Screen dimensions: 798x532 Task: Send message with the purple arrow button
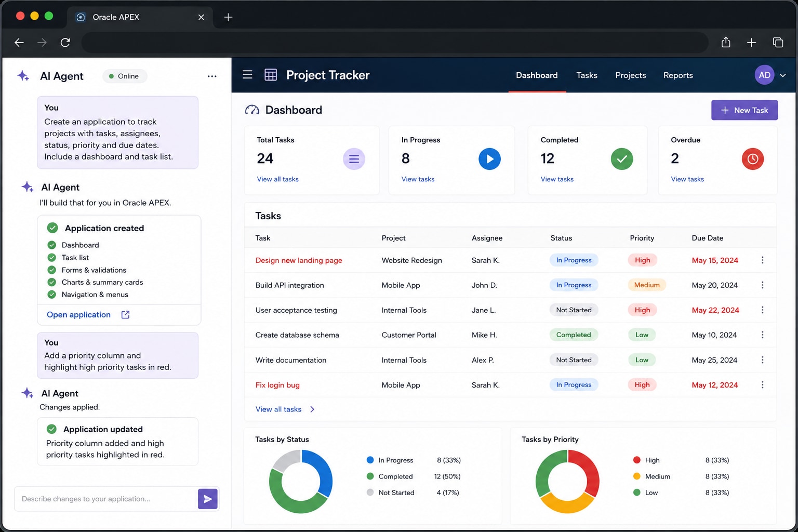point(208,499)
